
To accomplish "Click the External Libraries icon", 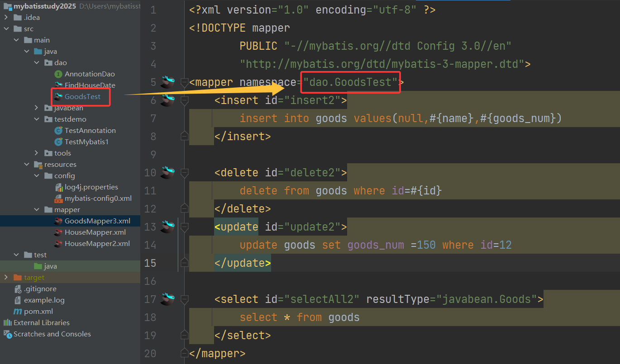I will (8, 322).
